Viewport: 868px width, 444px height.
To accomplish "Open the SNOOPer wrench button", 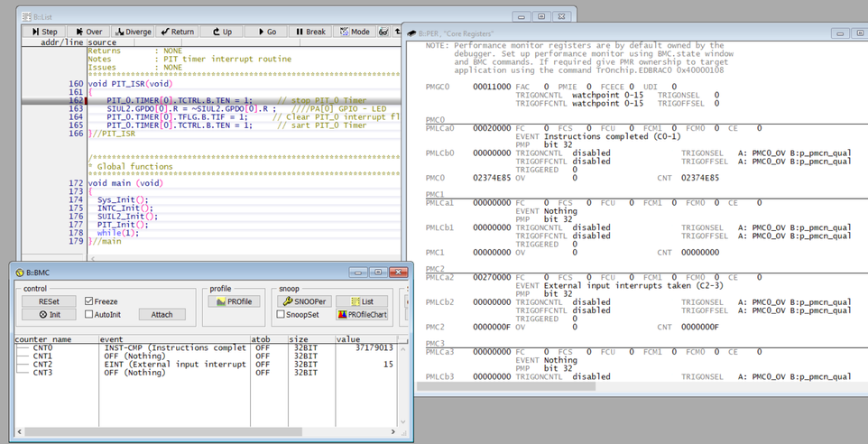I will pyautogui.click(x=304, y=301).
